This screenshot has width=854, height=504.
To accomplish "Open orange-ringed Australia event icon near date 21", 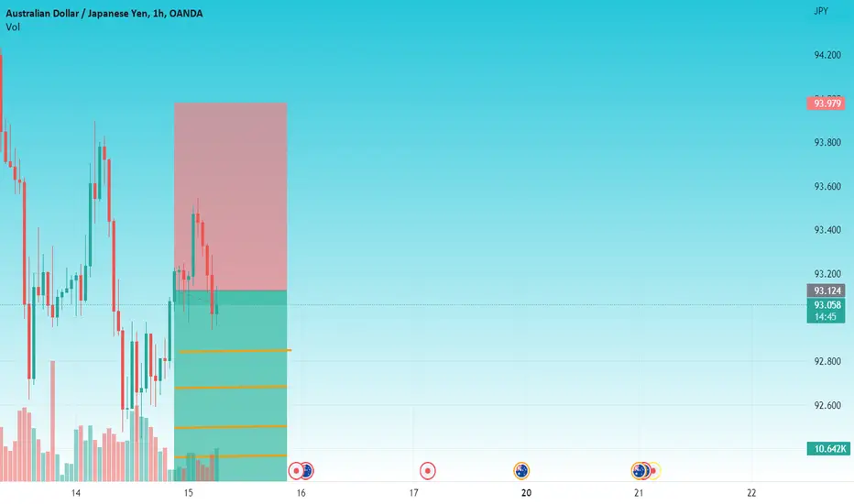I will 639,470.
